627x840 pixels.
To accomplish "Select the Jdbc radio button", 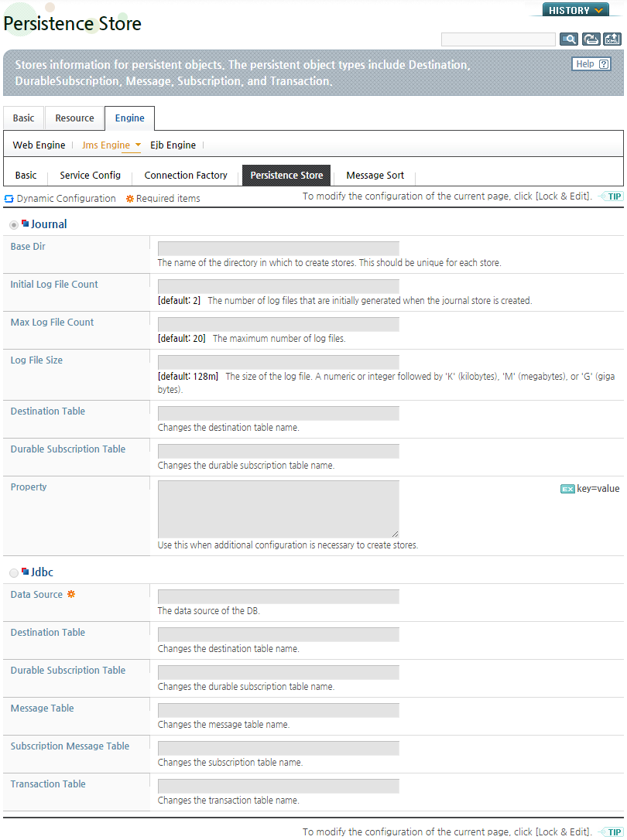I will tap(14, 573).
